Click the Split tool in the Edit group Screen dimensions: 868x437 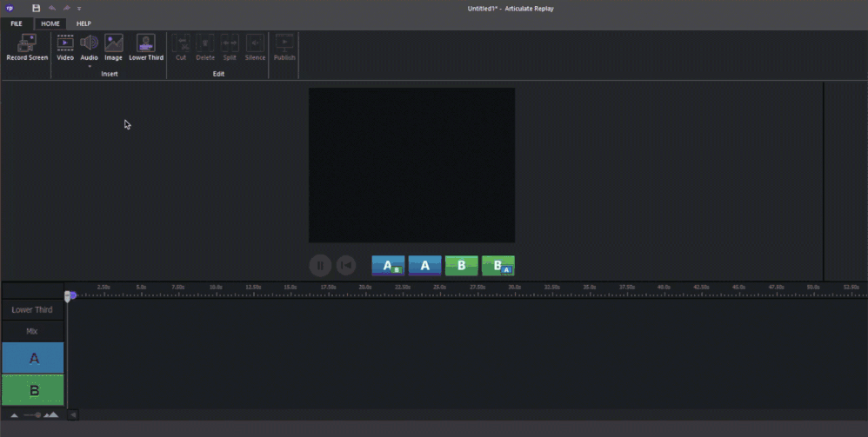click(230, 48)
